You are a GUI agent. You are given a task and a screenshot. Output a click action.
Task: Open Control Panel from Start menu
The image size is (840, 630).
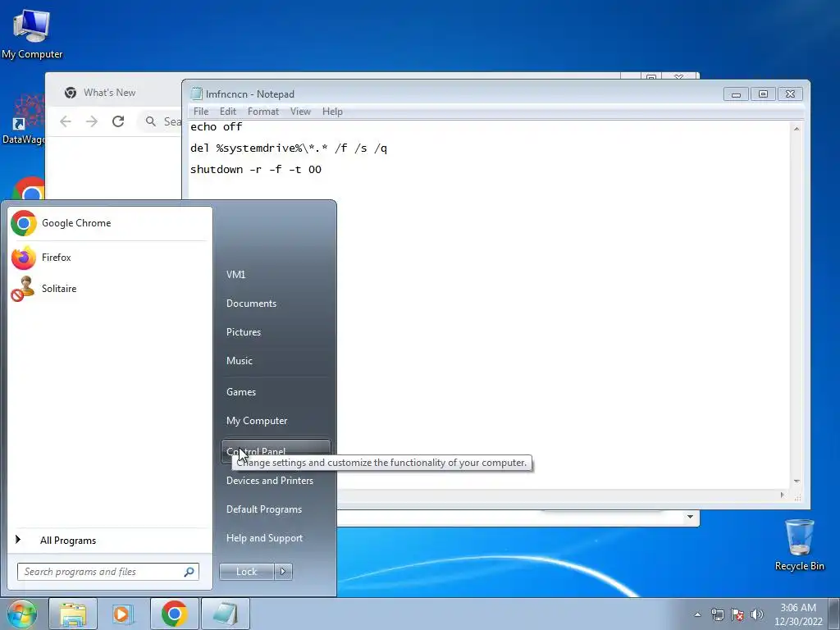click(276, 452)
